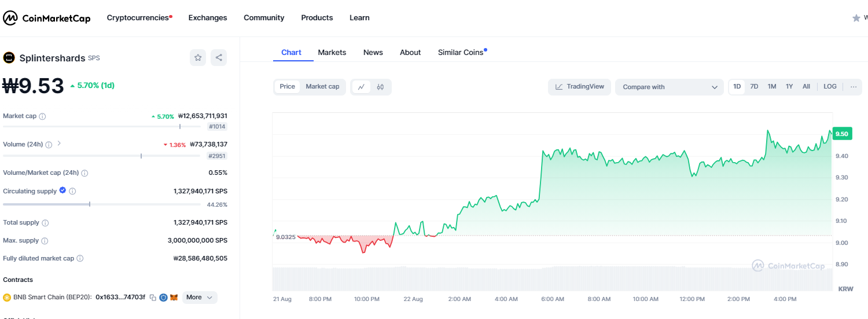Select the Market cap chart toggle
The image size is (868, 319).
[x=322, y=87]
